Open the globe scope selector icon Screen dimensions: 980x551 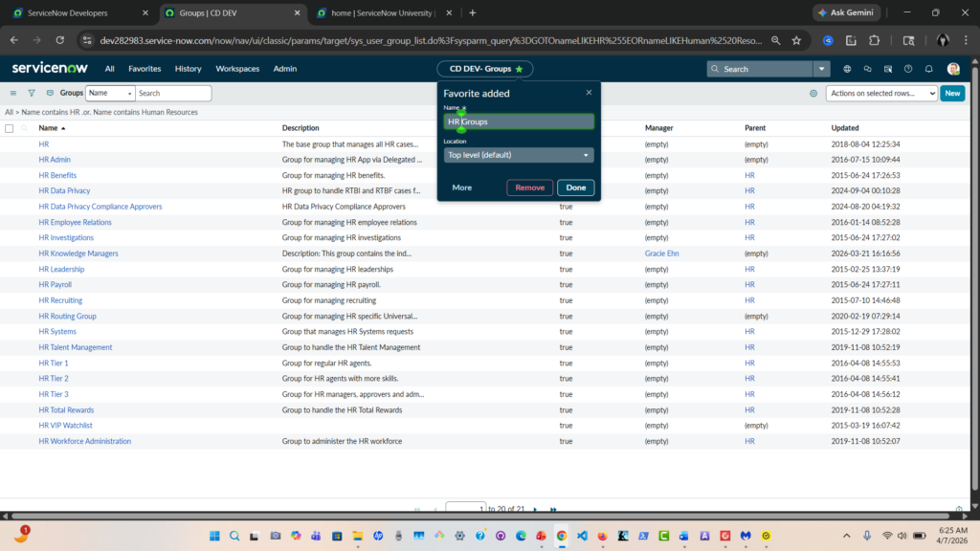(x=847, y=69)
